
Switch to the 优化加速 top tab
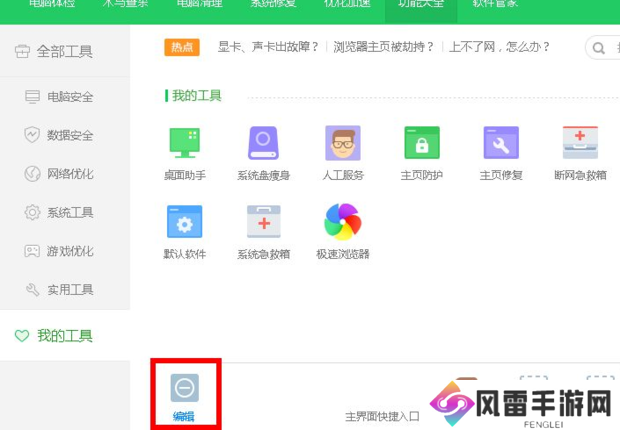347,4
